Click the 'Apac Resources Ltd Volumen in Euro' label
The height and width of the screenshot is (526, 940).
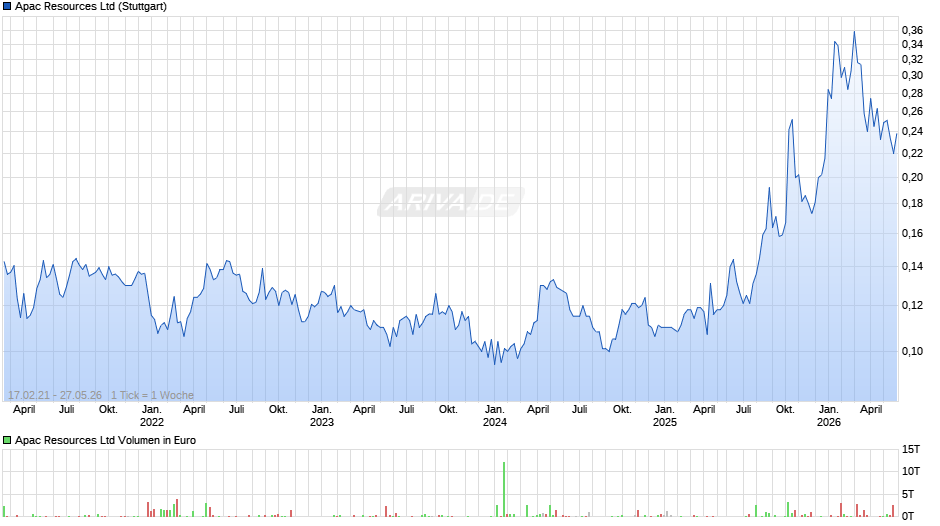click(x=106, y=440)
